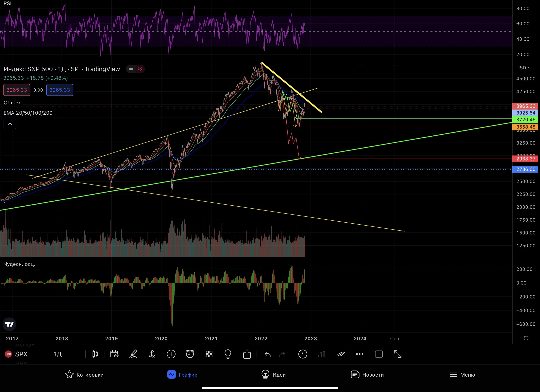Select the blue 2736.00 price label

click(525, 169)
